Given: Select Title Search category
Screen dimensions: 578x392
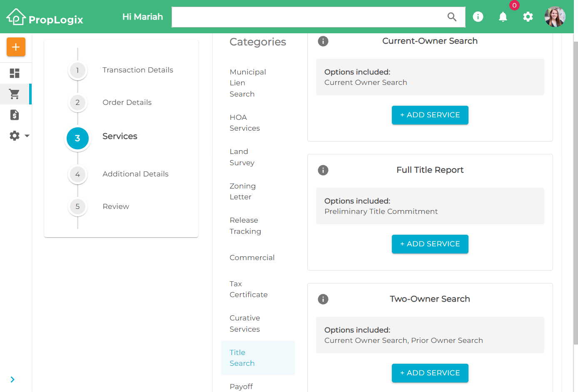Looking at the screenshot, I should tap(258, 358).
